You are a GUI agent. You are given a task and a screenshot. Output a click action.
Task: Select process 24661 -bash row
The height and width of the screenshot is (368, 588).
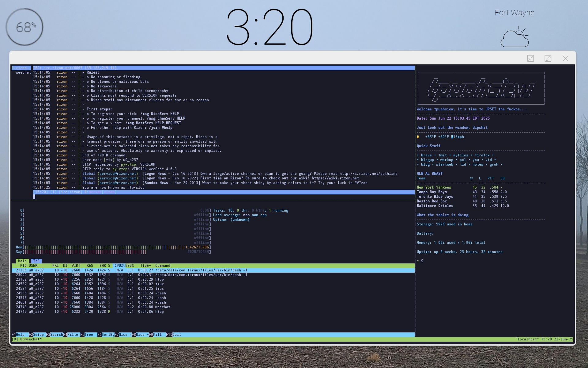pyautogui.click(x=213, y=302)
